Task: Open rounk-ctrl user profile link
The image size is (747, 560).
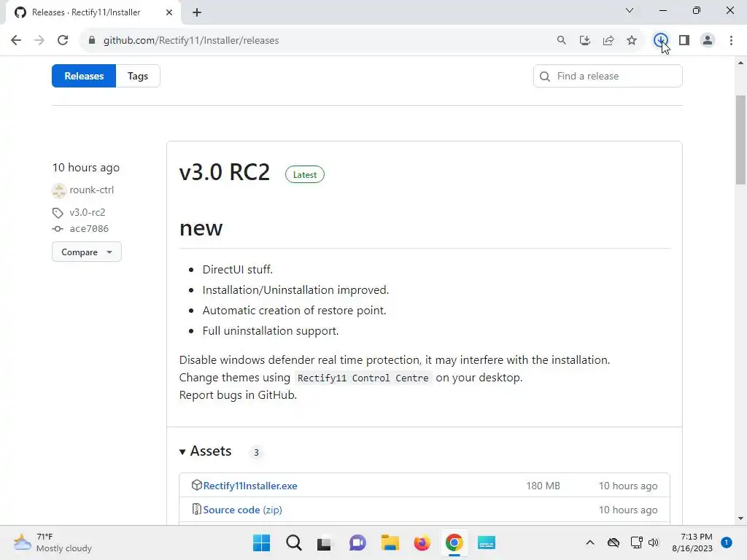Action: [x=91, y=190]
